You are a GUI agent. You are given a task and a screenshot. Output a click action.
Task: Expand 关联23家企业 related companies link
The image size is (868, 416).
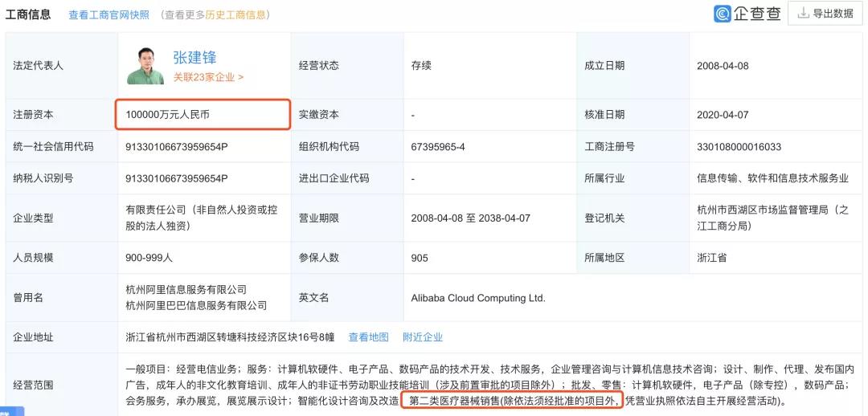[x=208, y=77]
